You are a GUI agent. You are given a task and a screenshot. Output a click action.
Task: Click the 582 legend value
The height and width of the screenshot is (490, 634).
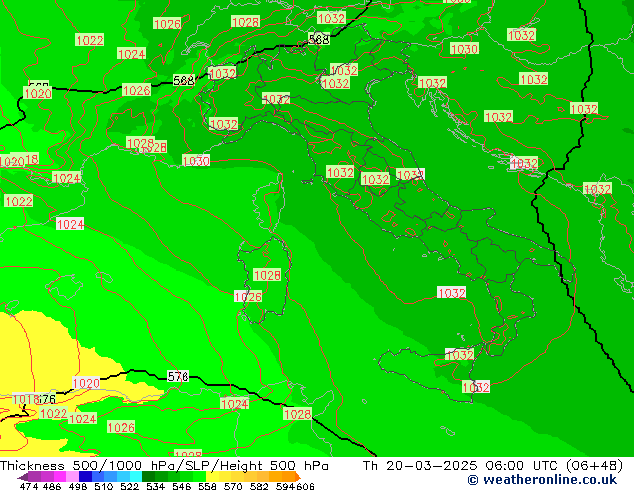(x=259, y=486)
